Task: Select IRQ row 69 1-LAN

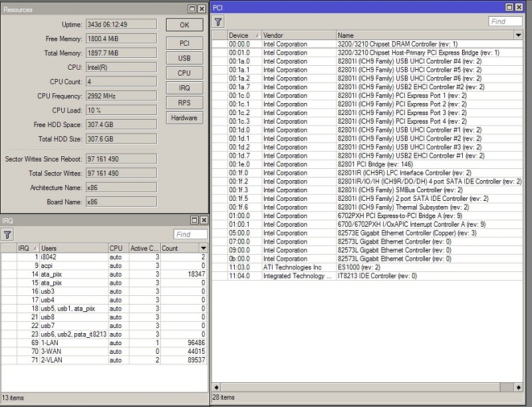Action: click(x=104, y=343)
